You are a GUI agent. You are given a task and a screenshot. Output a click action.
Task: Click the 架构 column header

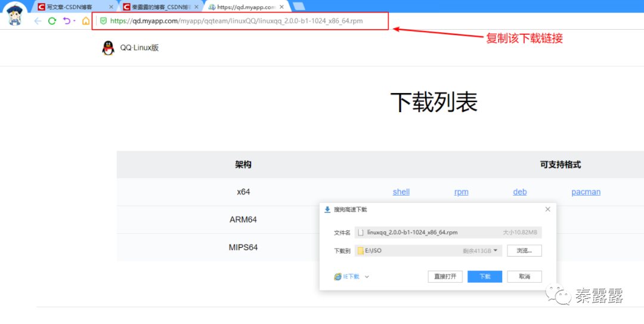[x=243, y=165]
